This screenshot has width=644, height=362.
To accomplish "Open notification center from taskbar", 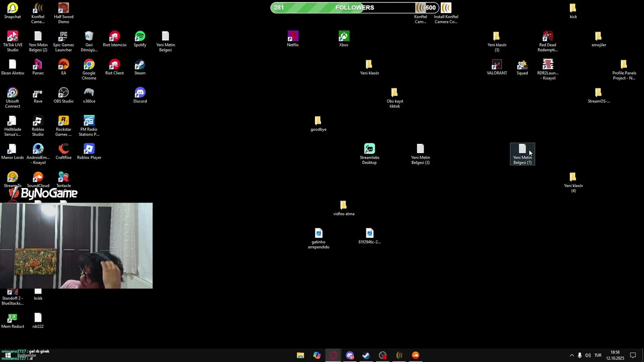I will point(633,355).
